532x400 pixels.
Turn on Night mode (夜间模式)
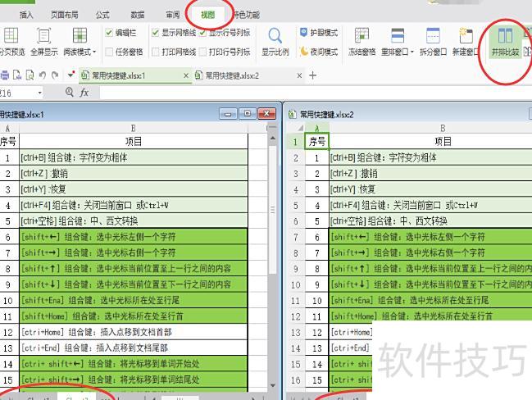(x=319, y=52)
